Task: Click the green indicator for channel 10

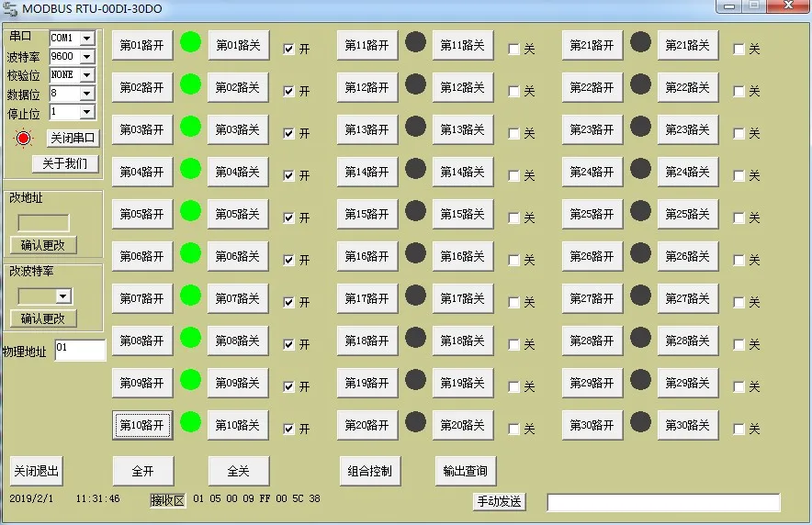Action: pos(190,421)
